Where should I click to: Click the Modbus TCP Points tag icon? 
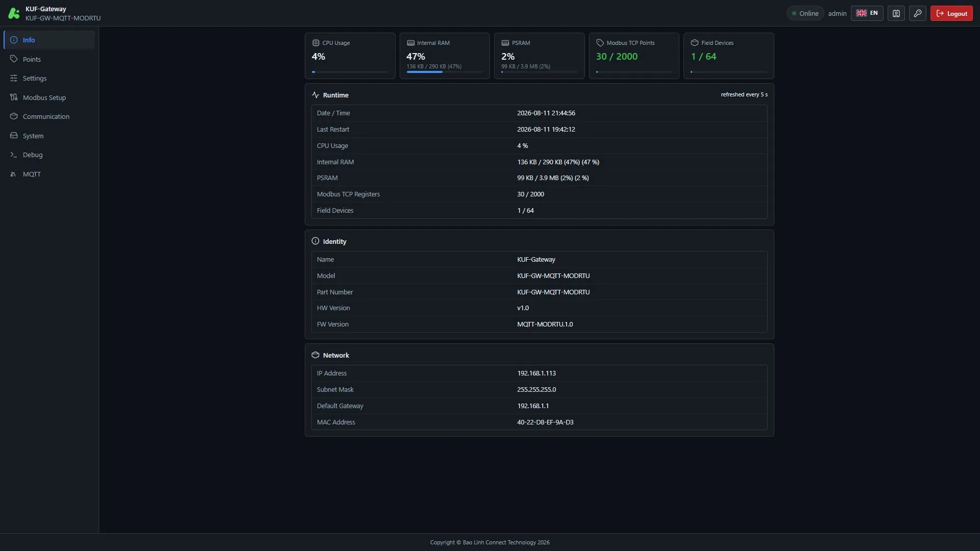click(x=600, y=43)
